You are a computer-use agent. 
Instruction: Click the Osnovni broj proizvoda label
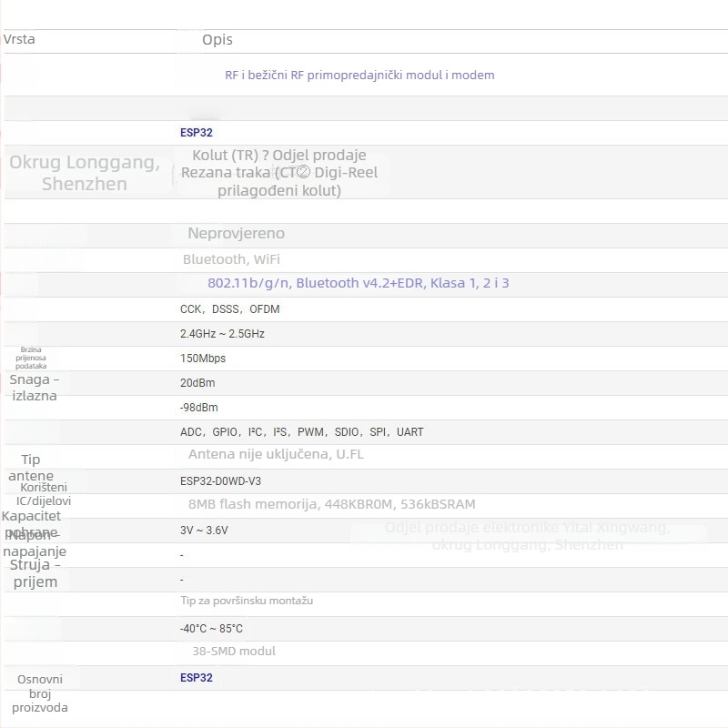(40, 693)
